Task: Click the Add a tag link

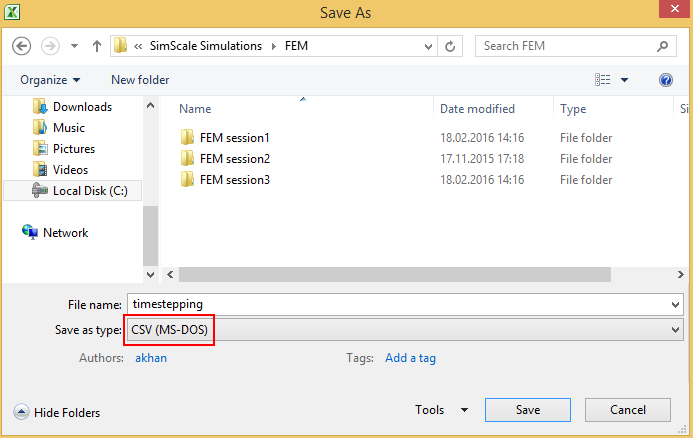Action: (410, 358)
